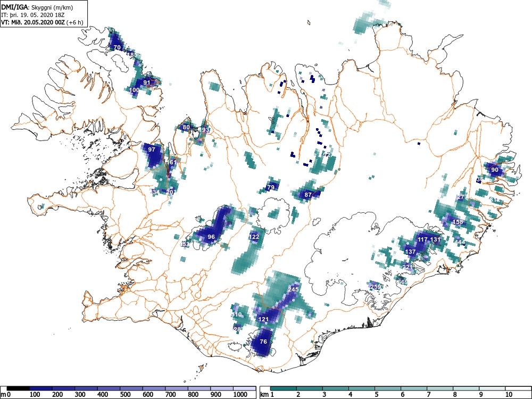Click the 10 label on the kilometer legend
This screenshot has width=532, height=399.
[x=509, y=395]
